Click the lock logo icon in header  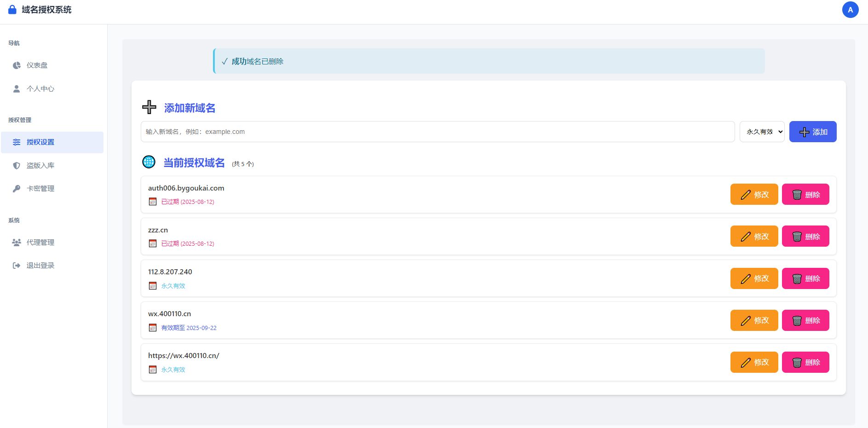[x=12, y=10]
